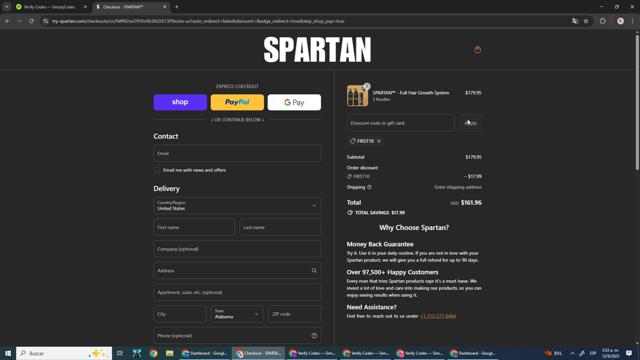Pay with PayPal button
640x360 pixels.
(237, 102)
